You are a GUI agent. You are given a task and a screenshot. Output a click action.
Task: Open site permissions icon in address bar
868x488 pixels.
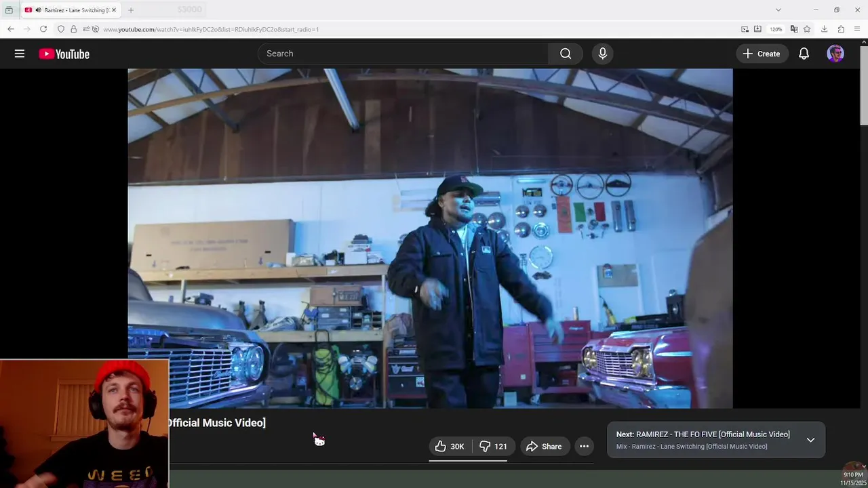click(x=85, y=29)
